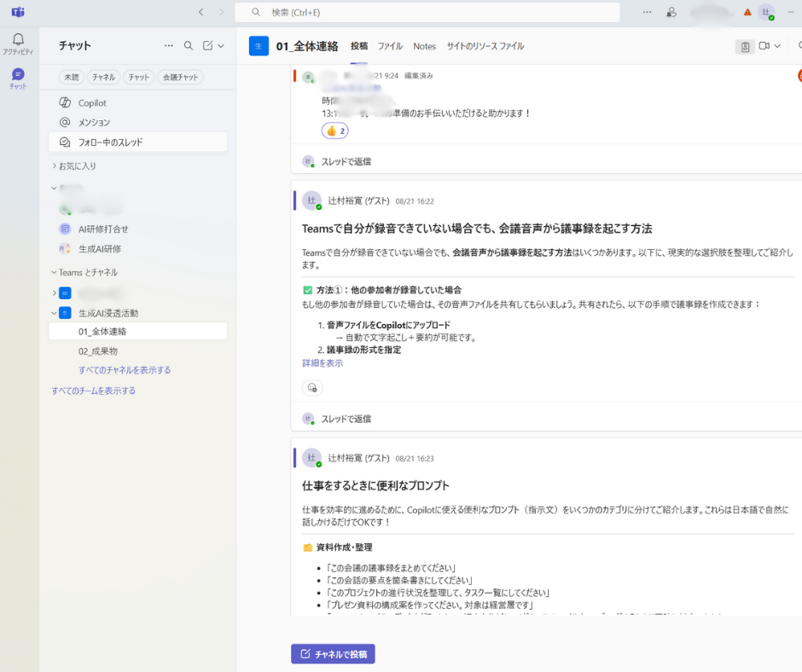Click the 生成AI研修 group chat avatar

pos(65,249)
